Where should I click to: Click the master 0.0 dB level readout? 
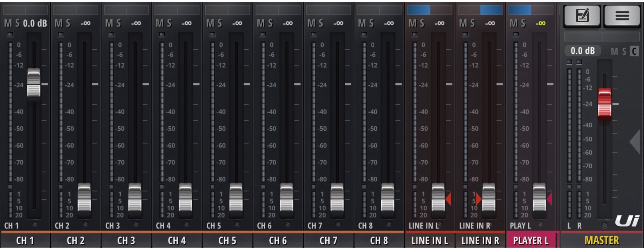point(583,51)
